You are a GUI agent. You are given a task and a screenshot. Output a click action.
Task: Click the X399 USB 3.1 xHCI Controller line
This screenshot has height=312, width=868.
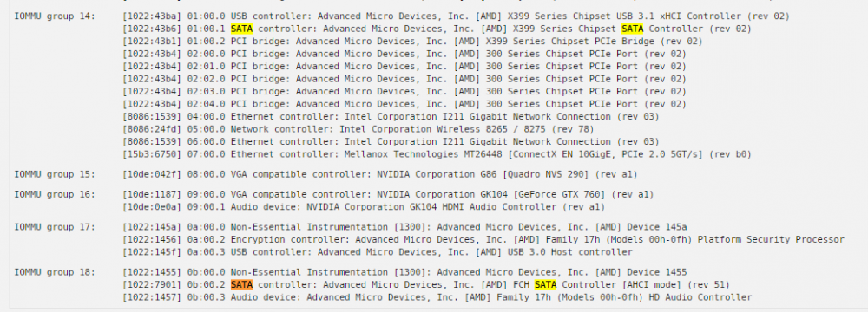coord(457,16)
